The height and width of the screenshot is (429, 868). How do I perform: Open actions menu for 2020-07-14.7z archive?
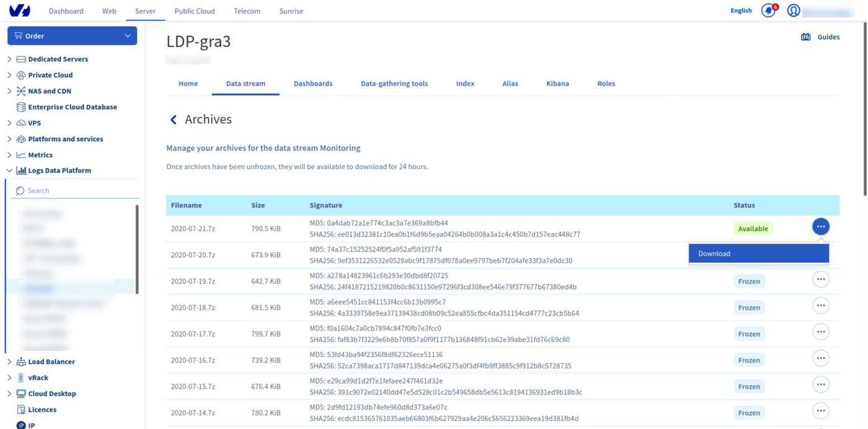pos(821,410)
